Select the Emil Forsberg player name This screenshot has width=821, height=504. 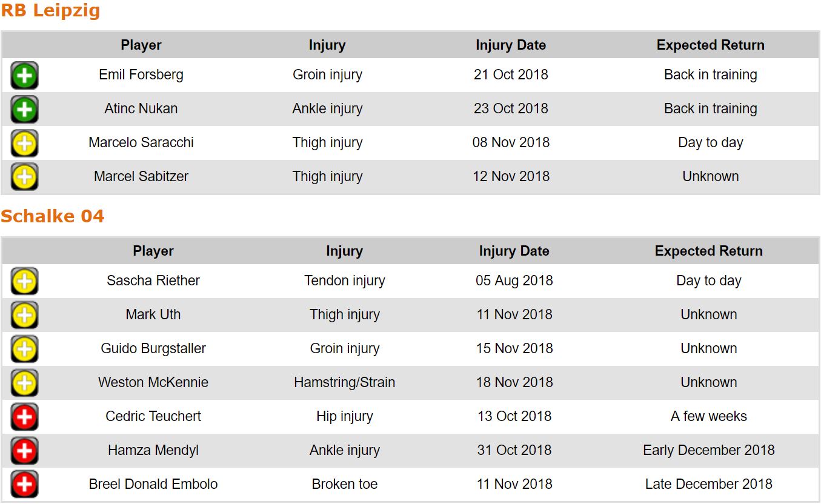(141, 75)
